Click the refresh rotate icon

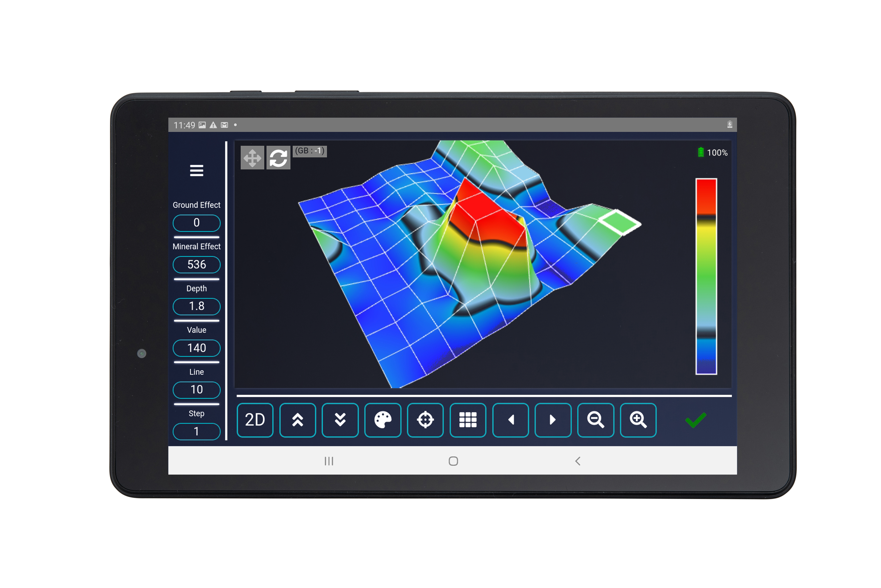278,158
